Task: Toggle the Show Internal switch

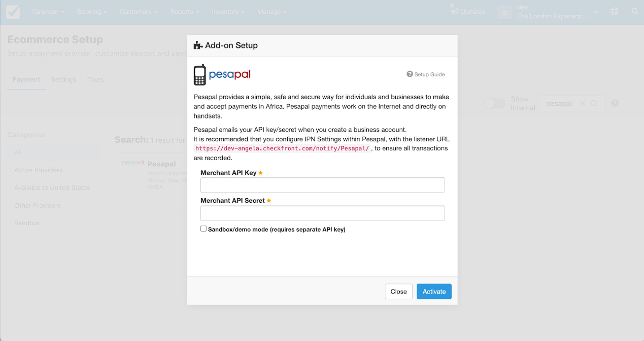Action: [495, 103]
